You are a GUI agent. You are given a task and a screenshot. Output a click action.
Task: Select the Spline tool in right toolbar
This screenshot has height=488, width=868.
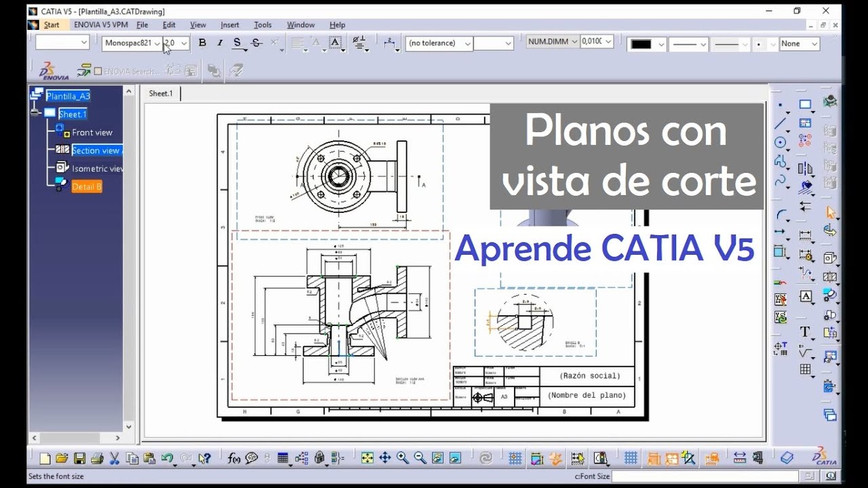click(x=781, y=180)
